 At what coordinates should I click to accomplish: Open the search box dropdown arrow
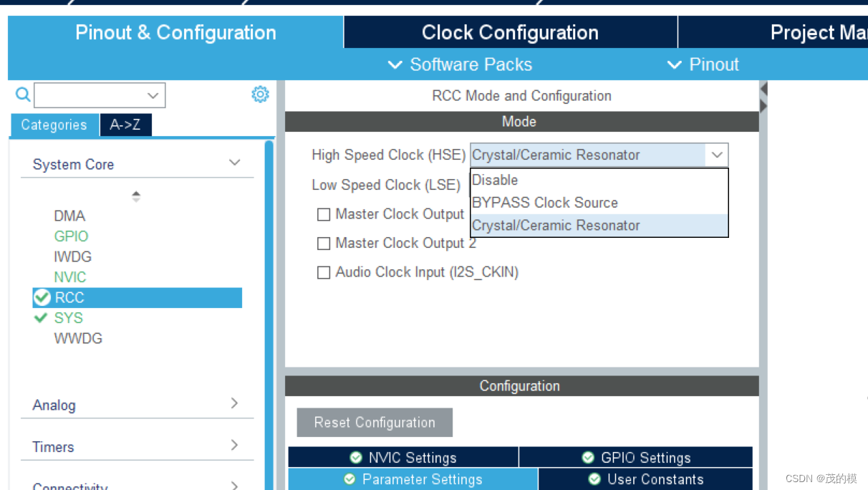click(x=153, y=95)
